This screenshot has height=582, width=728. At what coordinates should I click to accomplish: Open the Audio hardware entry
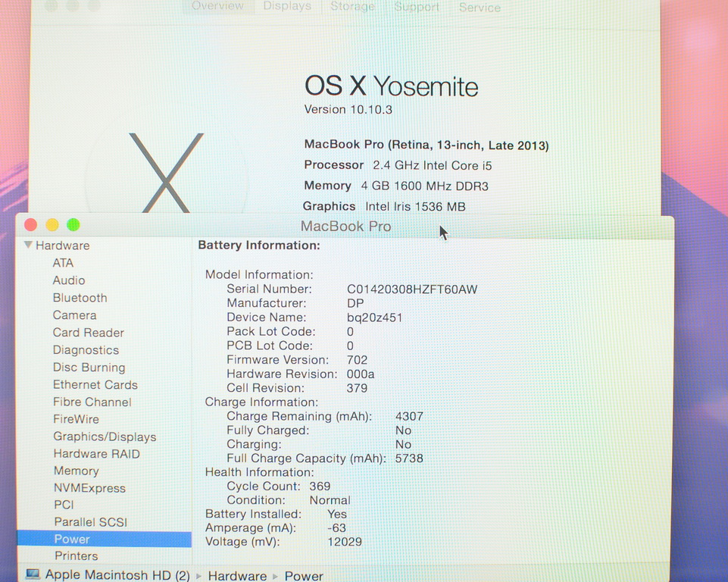69,280
